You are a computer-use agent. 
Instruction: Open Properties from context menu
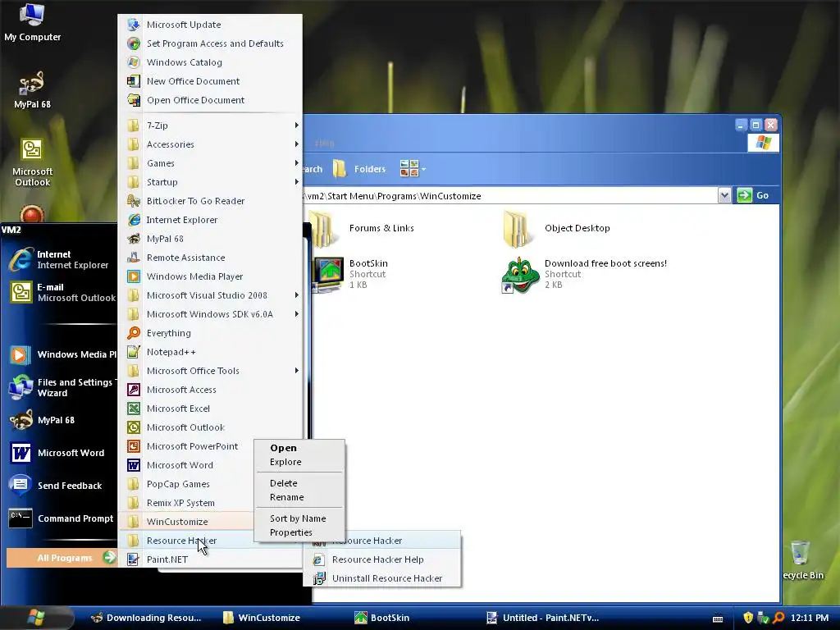(299, 532)
